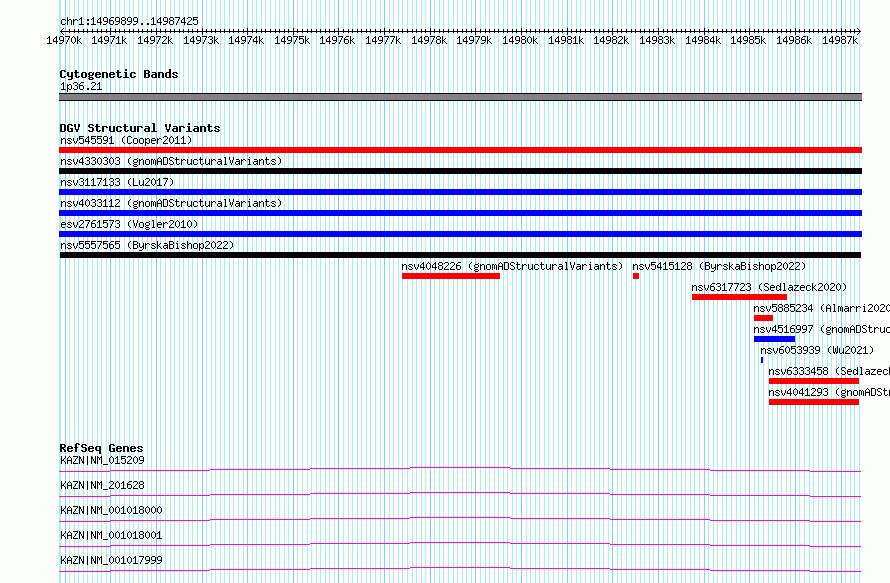Viewport: 890px width, 583px height.
Task: Click the 14977k ruler tick label
Action: tap(383, 40)
